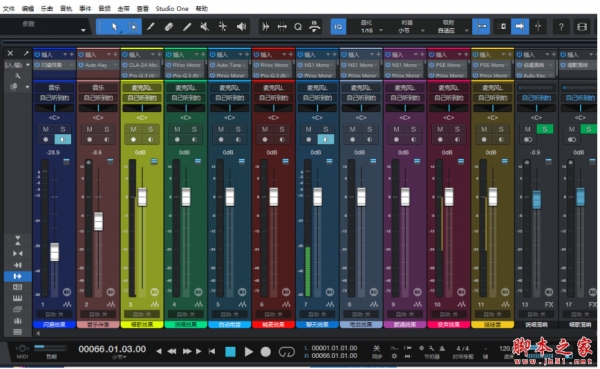Open the video player filmstrip icon
The height and width of the screenshot is (369, 600).
pos(582,26)
